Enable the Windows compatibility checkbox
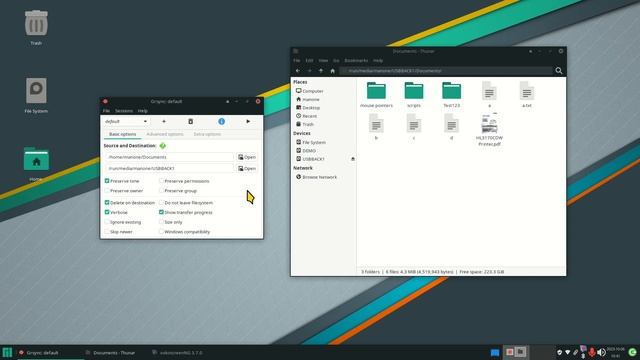The image size is (640, 360). pyautogui.click(x=161, y=231)
